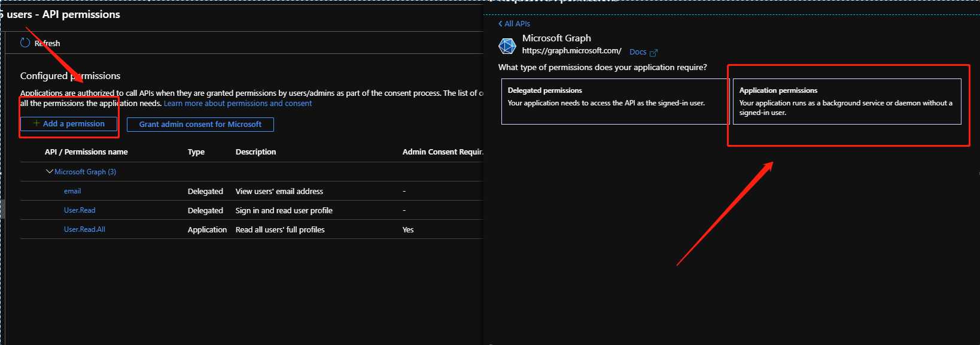Click the Configured permissions heading
The width and height of the screenshot is (980, 345).
click(x=70, y=76)
